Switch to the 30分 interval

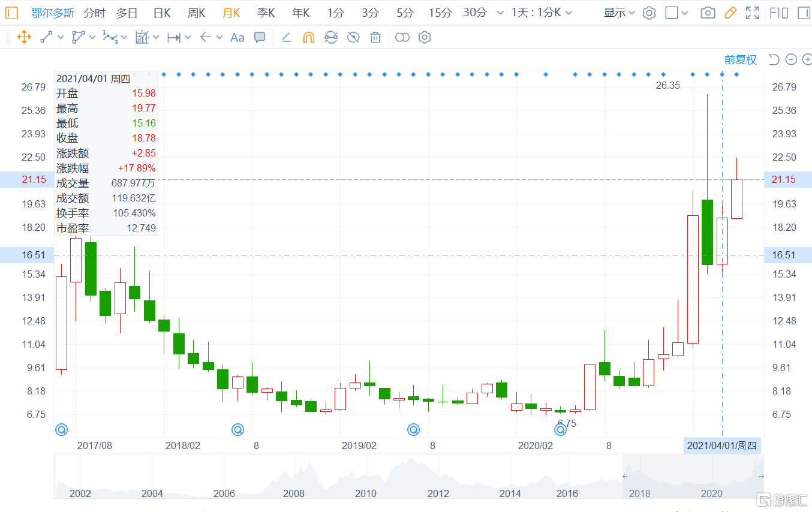coord(475,13)
